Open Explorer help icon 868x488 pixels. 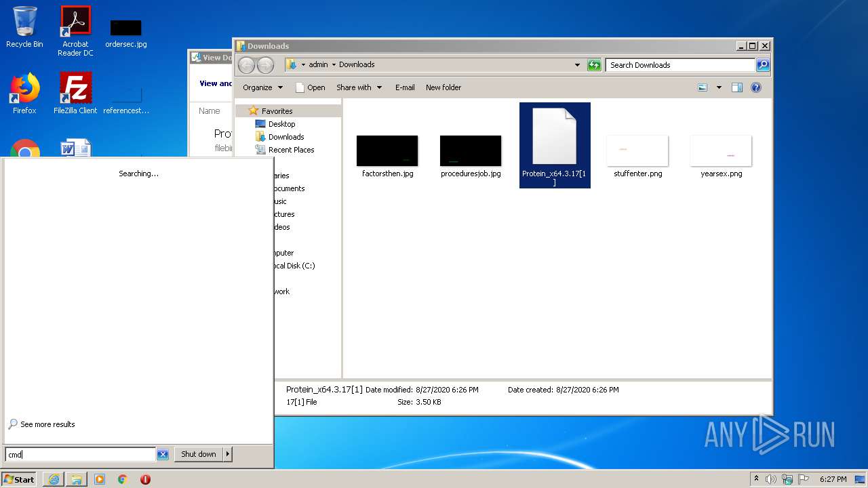tap(756, 87)
